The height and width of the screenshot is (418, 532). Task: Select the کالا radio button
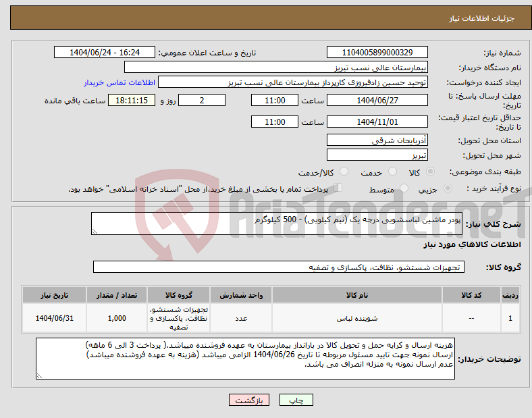coord(430,172)
